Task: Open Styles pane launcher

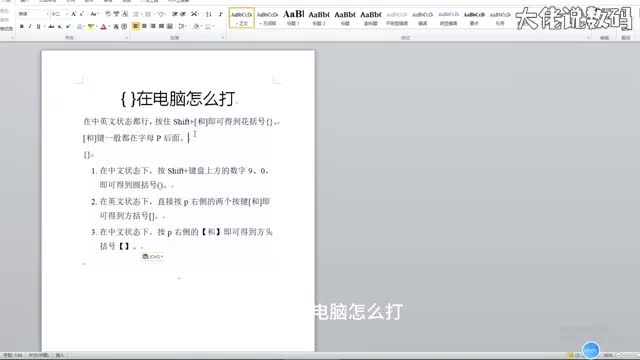Action: tap(589, 38)
